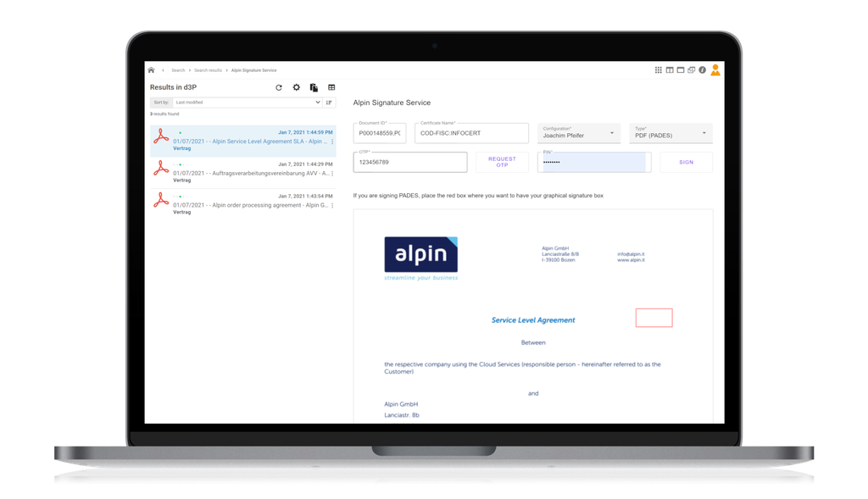The image size is (868, 499).
Task: Open the Sort by Last modified dropdown
Action: point(248,103)
